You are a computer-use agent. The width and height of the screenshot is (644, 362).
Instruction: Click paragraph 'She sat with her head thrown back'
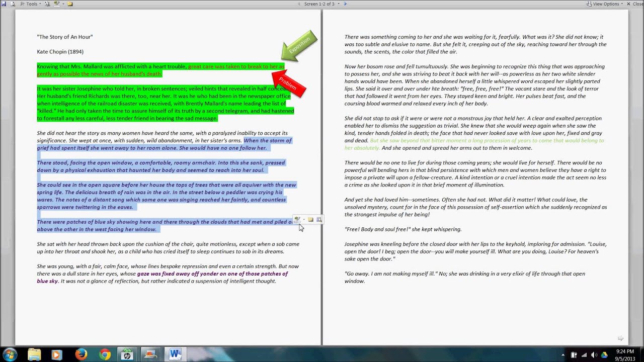168,248
